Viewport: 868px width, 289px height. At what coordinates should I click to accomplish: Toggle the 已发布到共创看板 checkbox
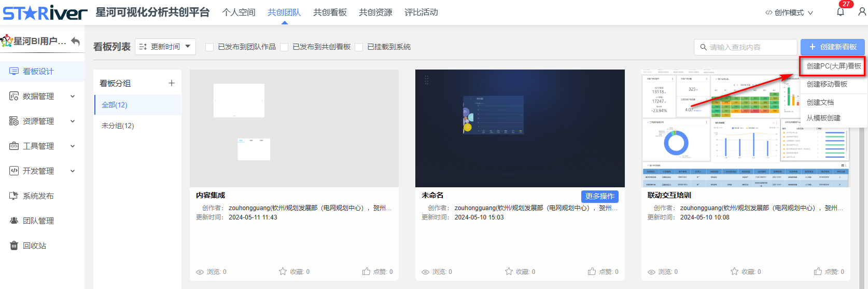[x=284, y=47]
